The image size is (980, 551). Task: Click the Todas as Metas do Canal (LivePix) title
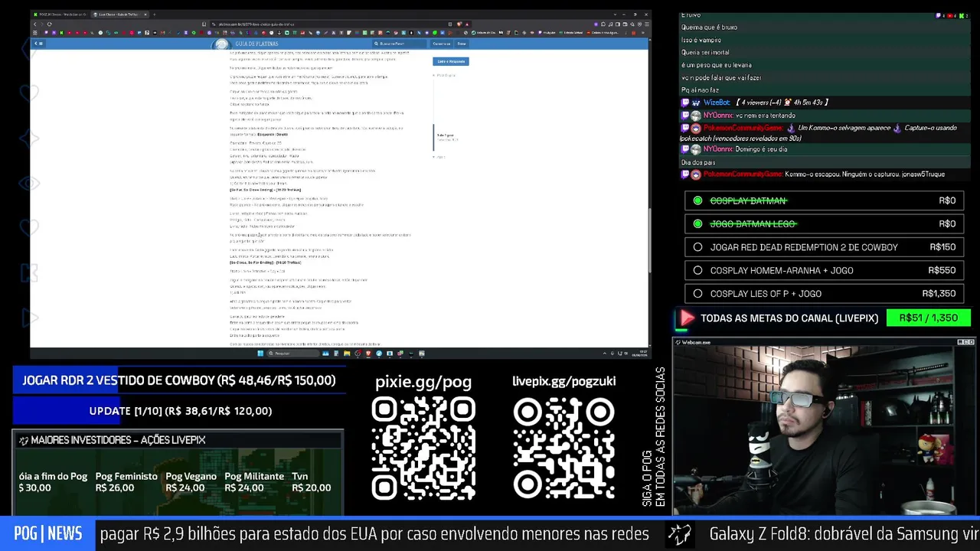coord(789,318)
